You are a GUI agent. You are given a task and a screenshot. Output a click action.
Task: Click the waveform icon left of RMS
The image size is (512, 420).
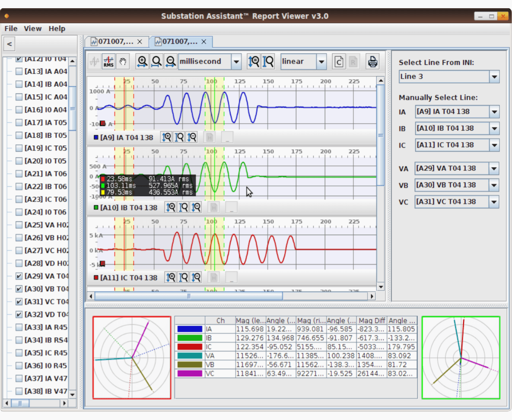pos(95,61)
